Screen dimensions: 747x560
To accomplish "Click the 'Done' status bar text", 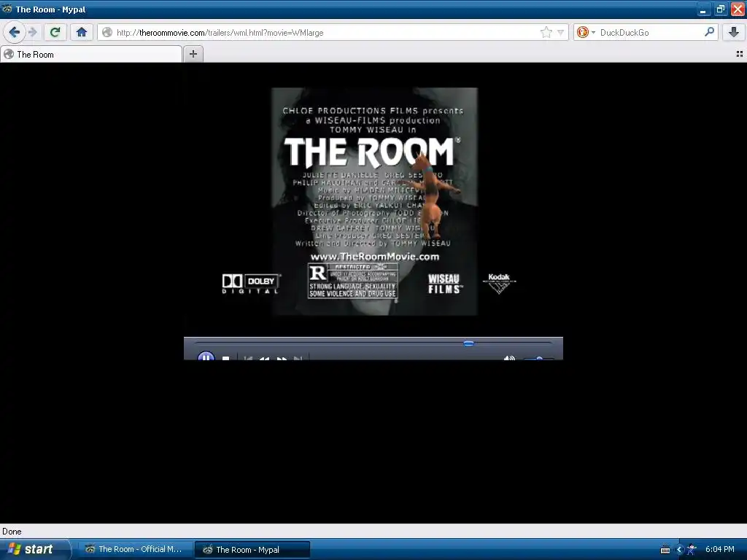I will pyautogui.click(x=12, y=532).
